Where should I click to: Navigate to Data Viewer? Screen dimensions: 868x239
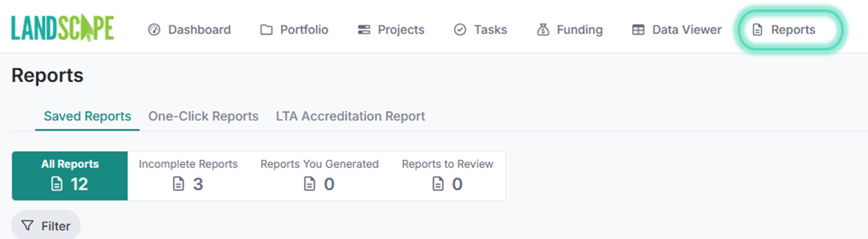[x=687, y=30]
